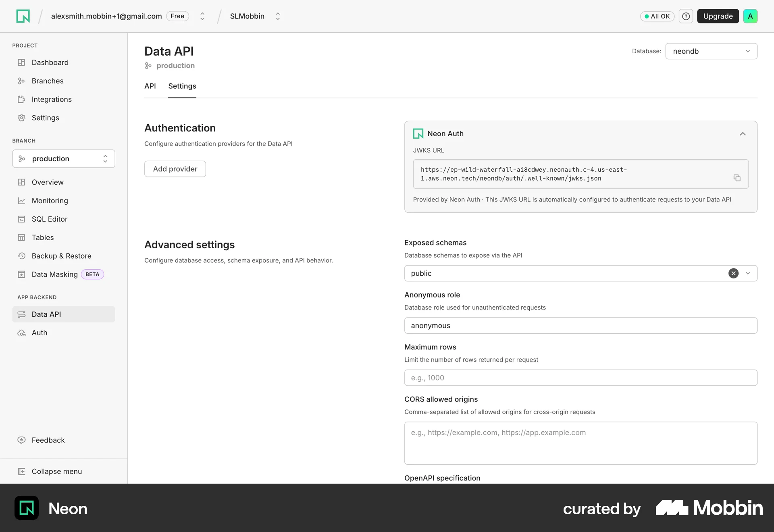
Task: Click the Dashboard sidebar icon
Action: (x=21, y=62)
